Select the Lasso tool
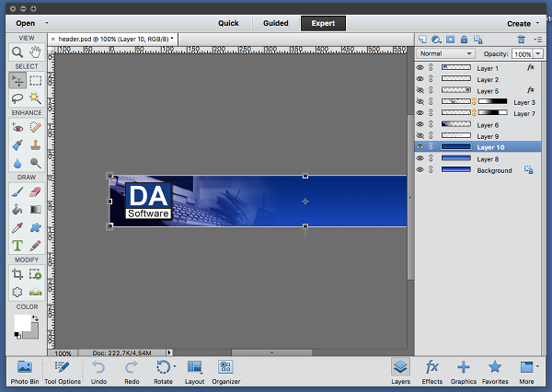 pyautogui.click(x=17, y=98)
